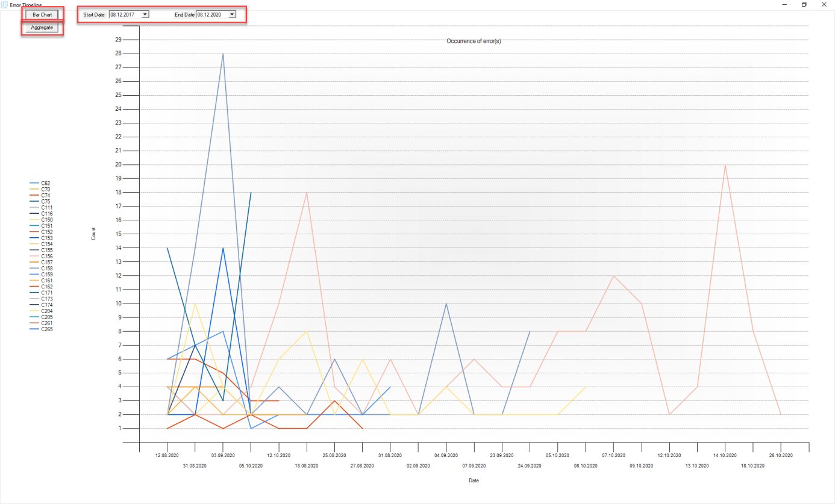Click the Start Date field showing 08.12.2017
The image size is (835, 504).
[x=124, y=14]
